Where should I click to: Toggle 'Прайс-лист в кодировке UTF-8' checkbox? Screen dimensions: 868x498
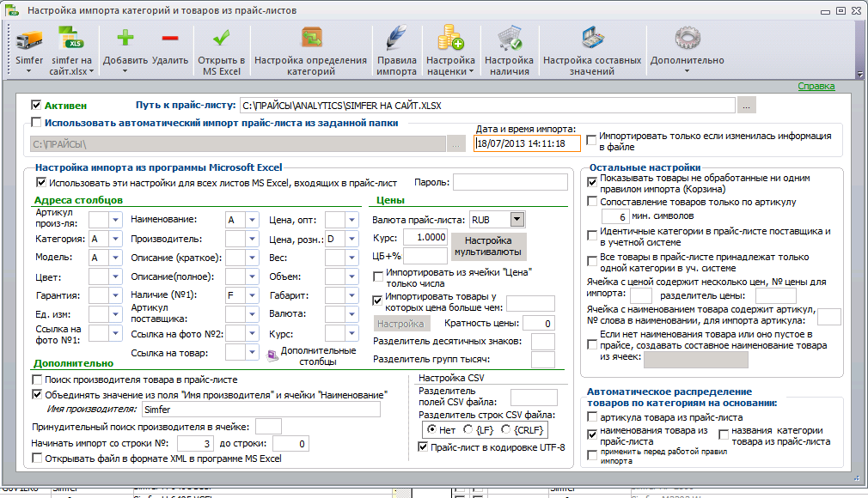pyautogui.click(x=423, y=446)
